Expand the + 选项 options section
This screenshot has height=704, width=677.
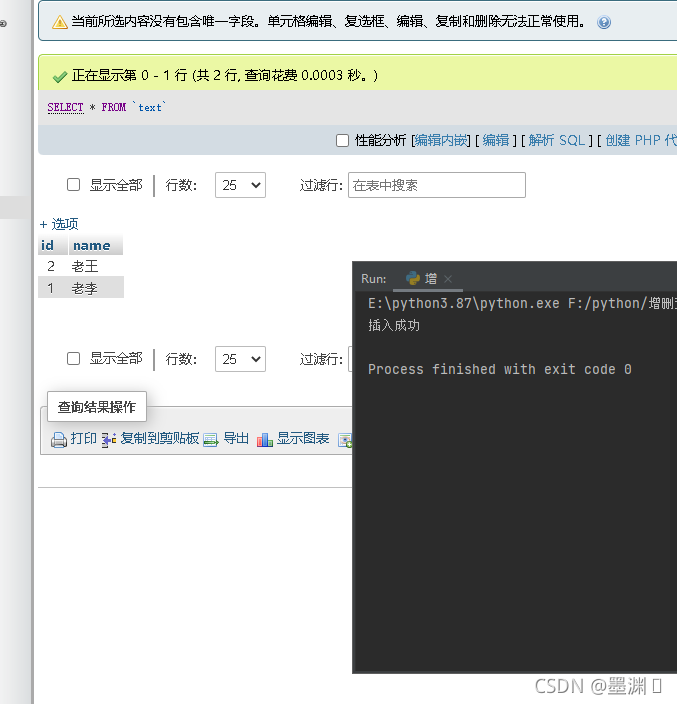[x=58, y=224]
